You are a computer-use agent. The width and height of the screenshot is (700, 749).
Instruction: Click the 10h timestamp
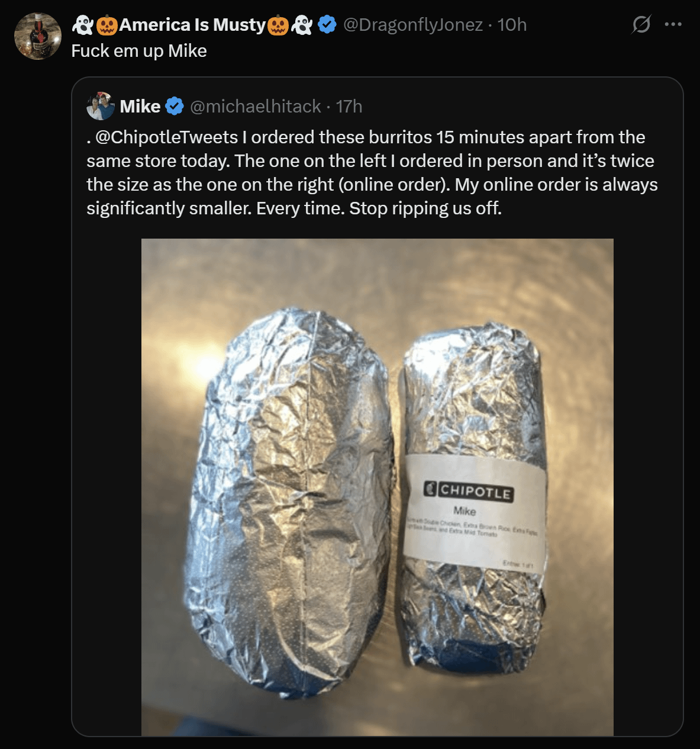[512, 25]
